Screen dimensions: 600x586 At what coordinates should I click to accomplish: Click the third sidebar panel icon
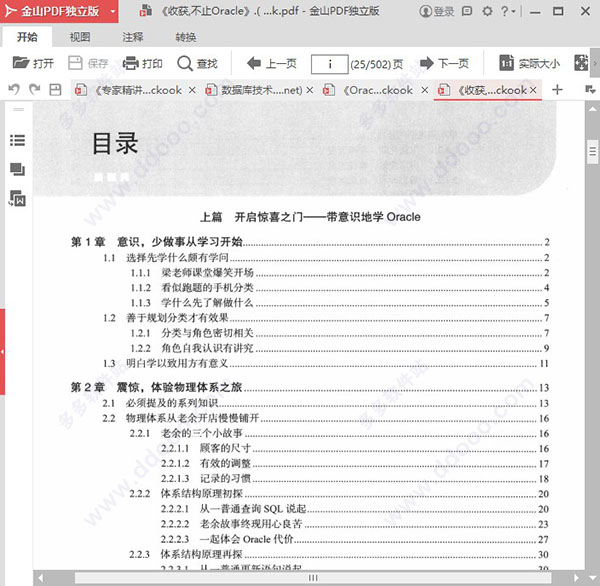pos(18,198)
